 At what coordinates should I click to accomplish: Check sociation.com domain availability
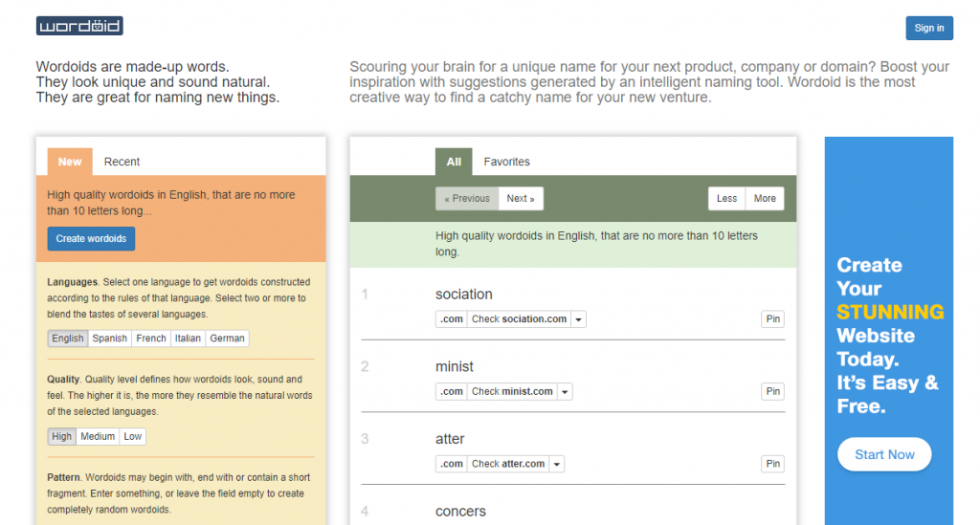[519, 319]
